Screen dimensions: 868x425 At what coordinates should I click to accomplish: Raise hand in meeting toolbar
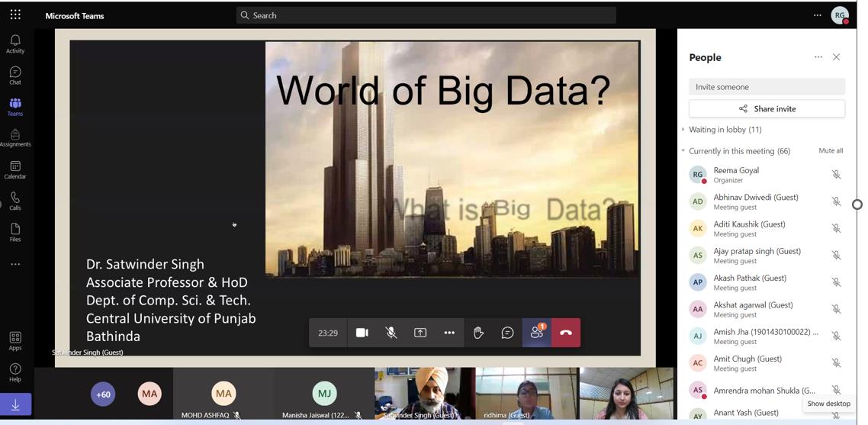pos(478,333)
